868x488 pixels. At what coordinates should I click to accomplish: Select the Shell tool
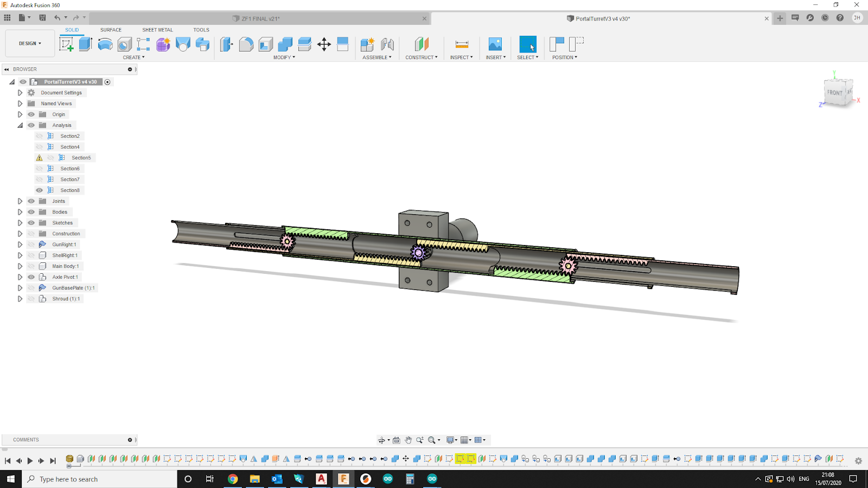click(x=266, y=44)
